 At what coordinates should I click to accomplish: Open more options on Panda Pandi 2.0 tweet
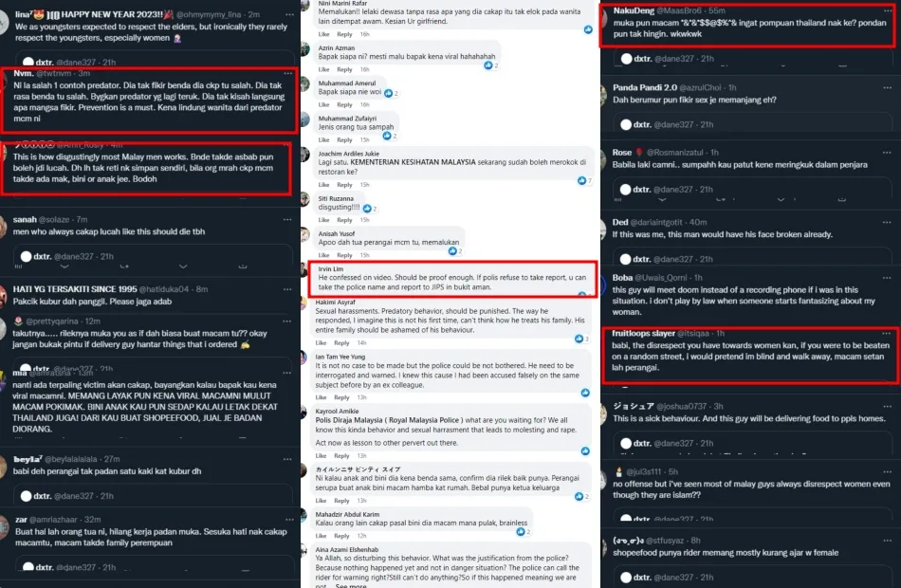(x=887, y=88)
